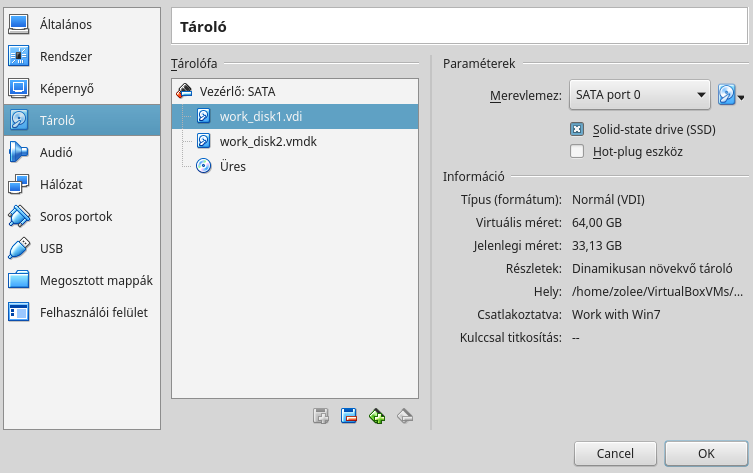Enable the Hot-plug eszköz checkbox
The image size is (753, 473).
[577, 151]
